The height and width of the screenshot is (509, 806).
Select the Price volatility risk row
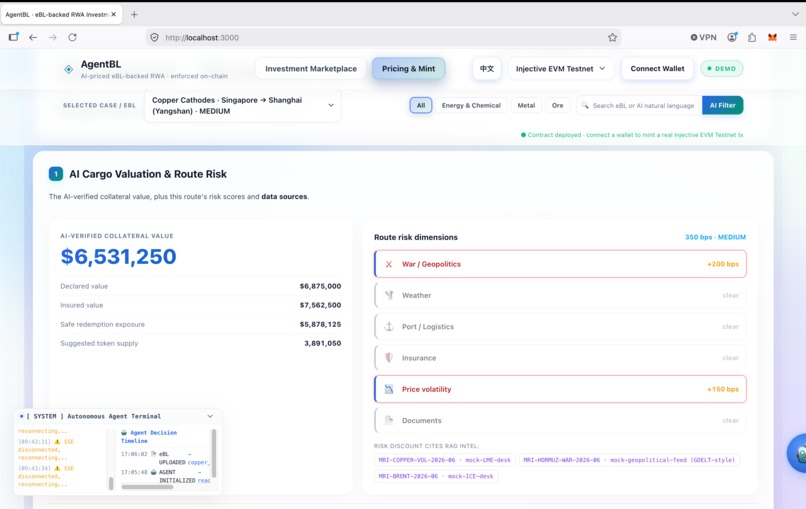coord(560,389)
